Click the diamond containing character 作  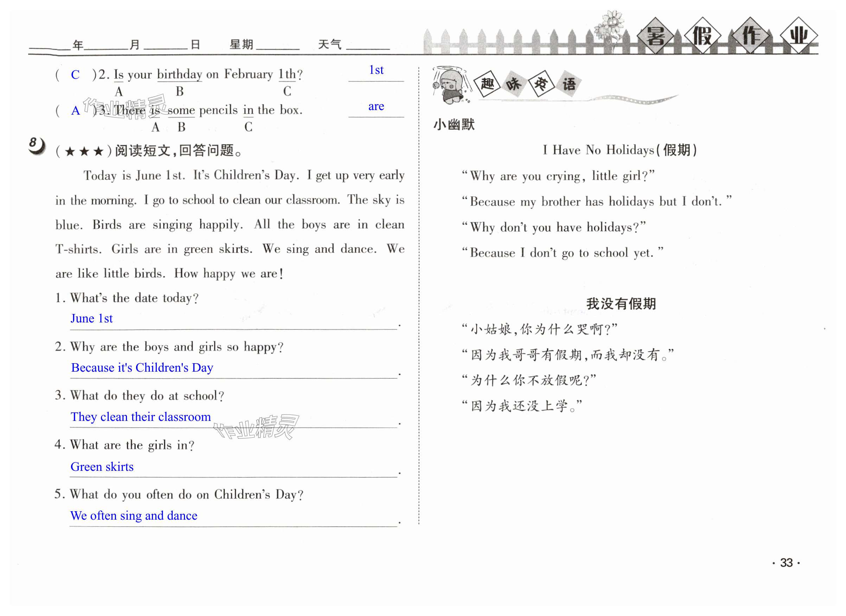(750, 36)
